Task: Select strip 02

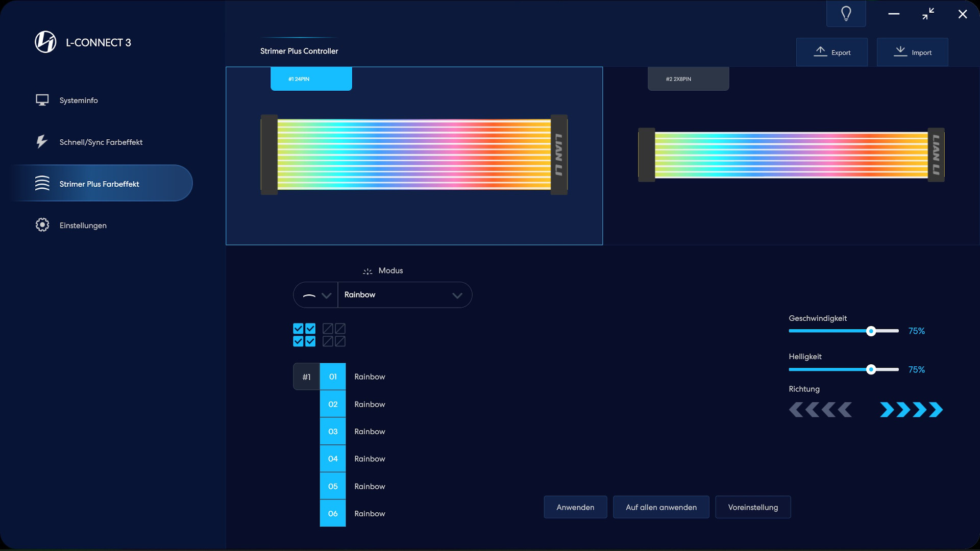Action: [333, 404]
